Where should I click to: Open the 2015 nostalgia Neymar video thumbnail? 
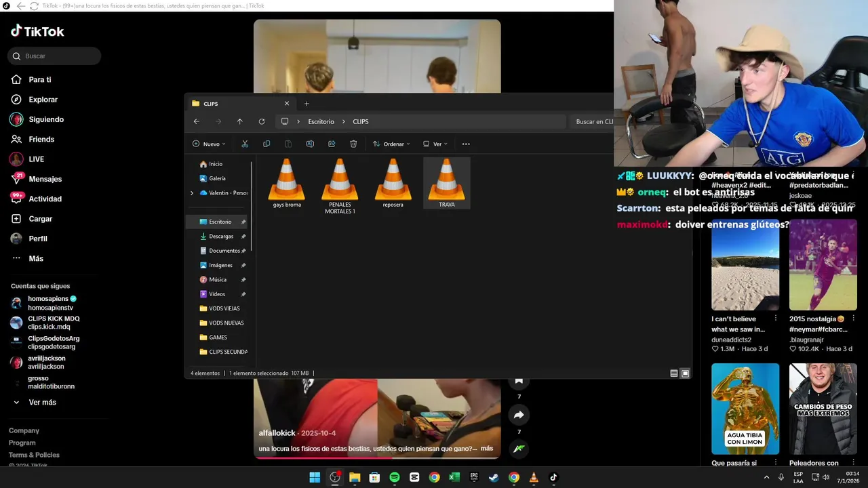coord(823,264)
